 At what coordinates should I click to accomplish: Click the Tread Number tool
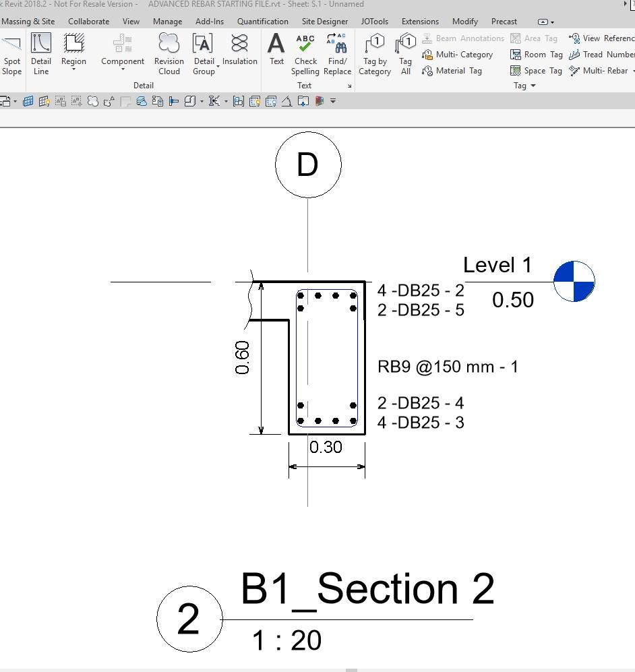coord(601,55)
